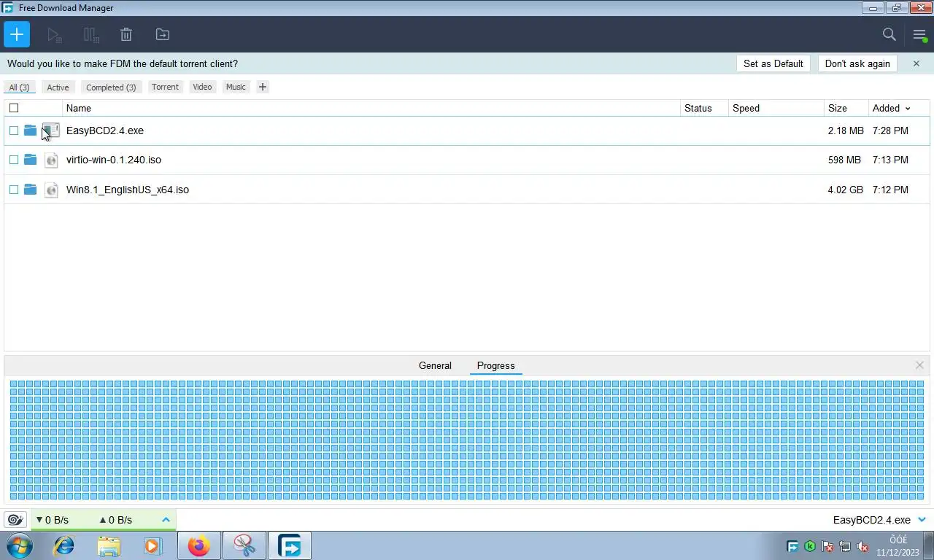Switch to the Progress tab
This screenshot has height=560, width=934.
496,365
